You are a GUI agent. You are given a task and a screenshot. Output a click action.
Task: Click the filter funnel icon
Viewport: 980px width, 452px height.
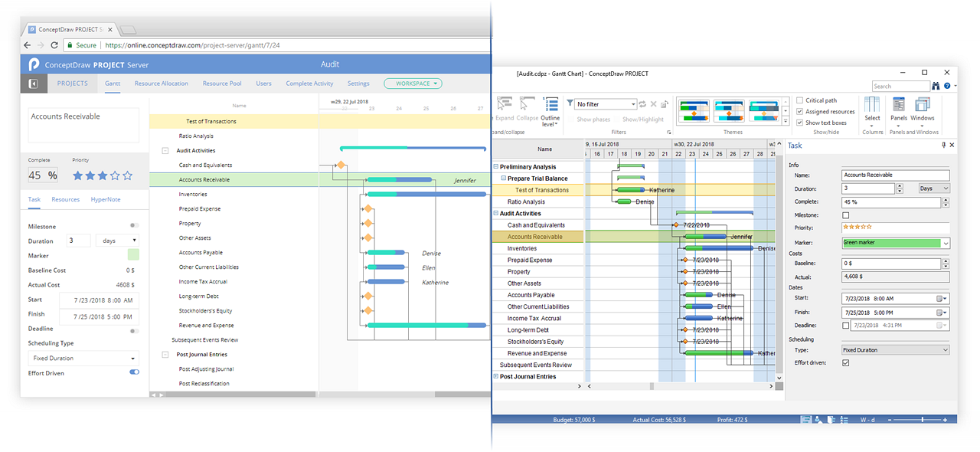[x=570, y=103]
